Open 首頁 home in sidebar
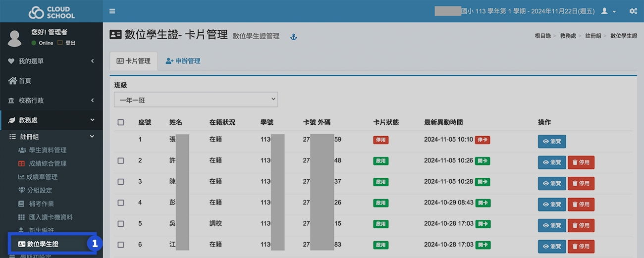 [x=25, y=81]
